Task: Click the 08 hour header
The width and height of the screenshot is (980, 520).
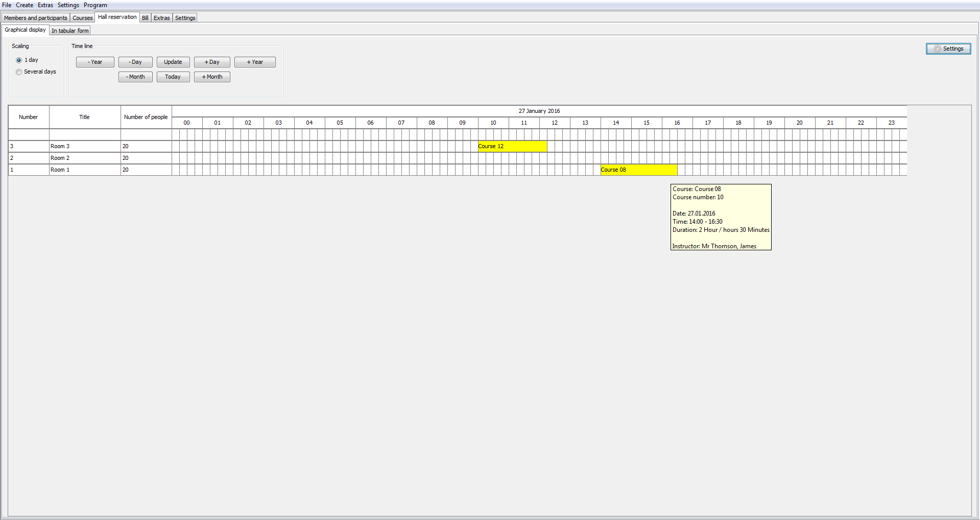Action: point(432,123)
